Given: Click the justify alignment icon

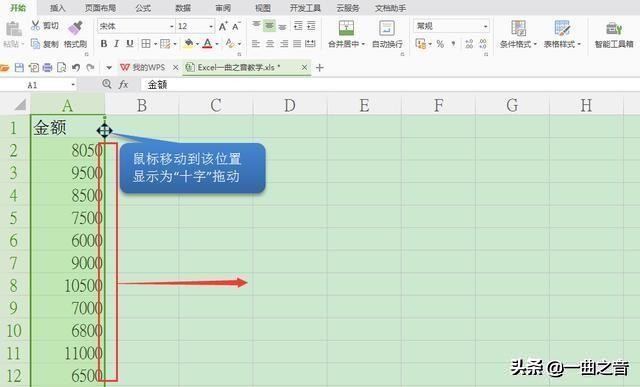Looking at the screenshot, I should [x=297, y=44].
